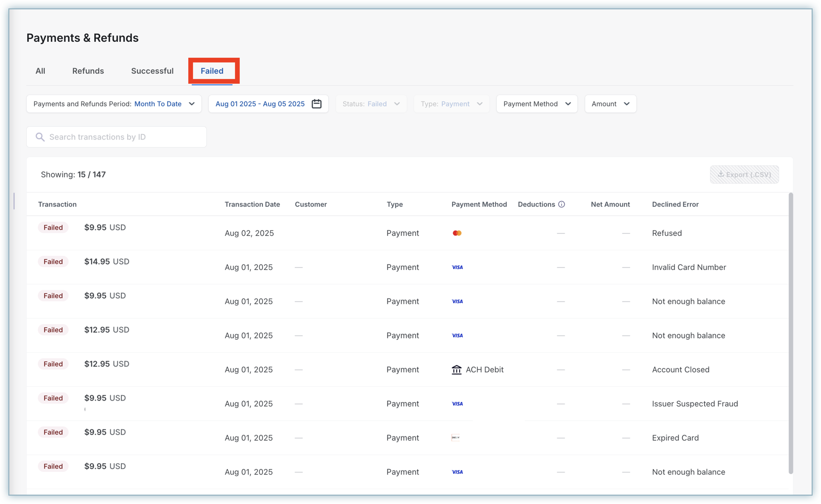Click the Visa icon for Invalid Card Number row
The height and width of the screenshot is (504, 821).
pos(458,267)
